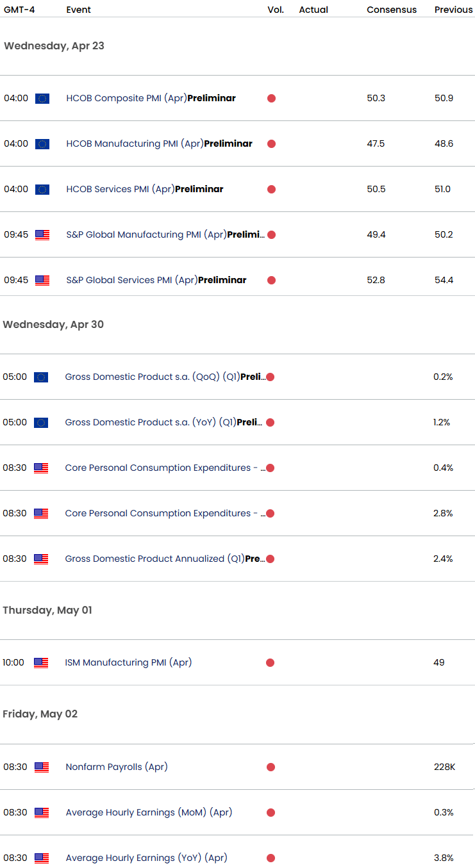Viewport: 475px width, 868px height.
Task: Select the ISM Manufacturing PMI (Apr) event
Action: tap(128, 662)
